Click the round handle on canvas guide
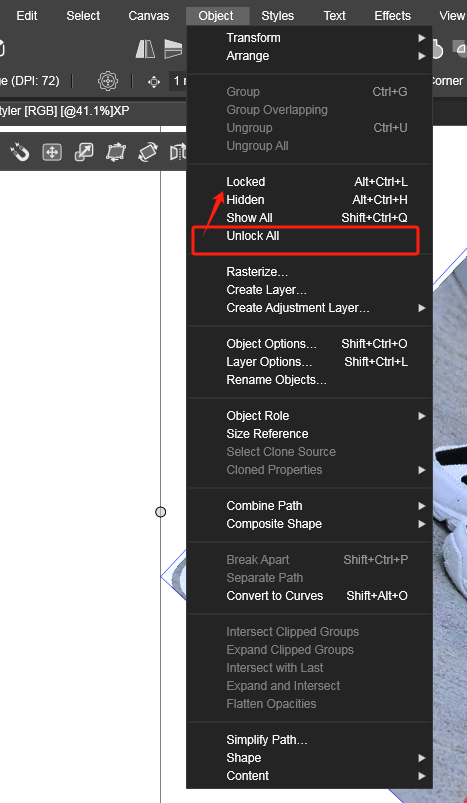The height and width of the screenshot is (803, 467). point(161,512)
